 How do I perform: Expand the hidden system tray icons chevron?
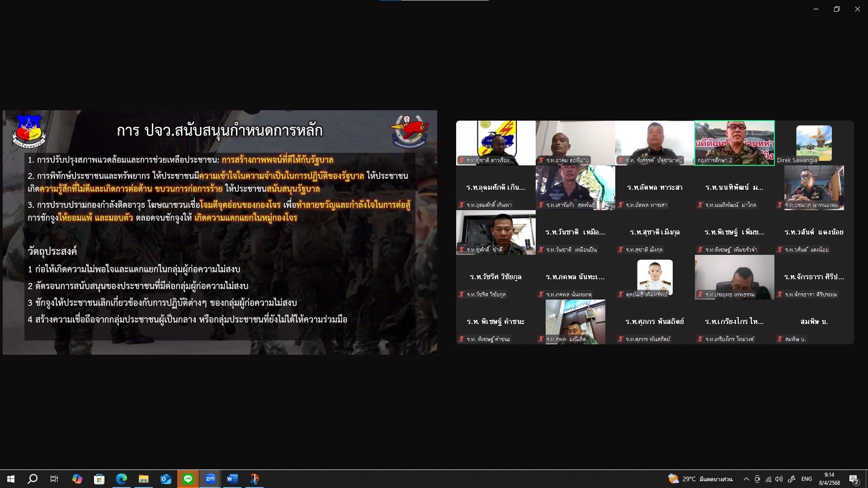(746, 479)
